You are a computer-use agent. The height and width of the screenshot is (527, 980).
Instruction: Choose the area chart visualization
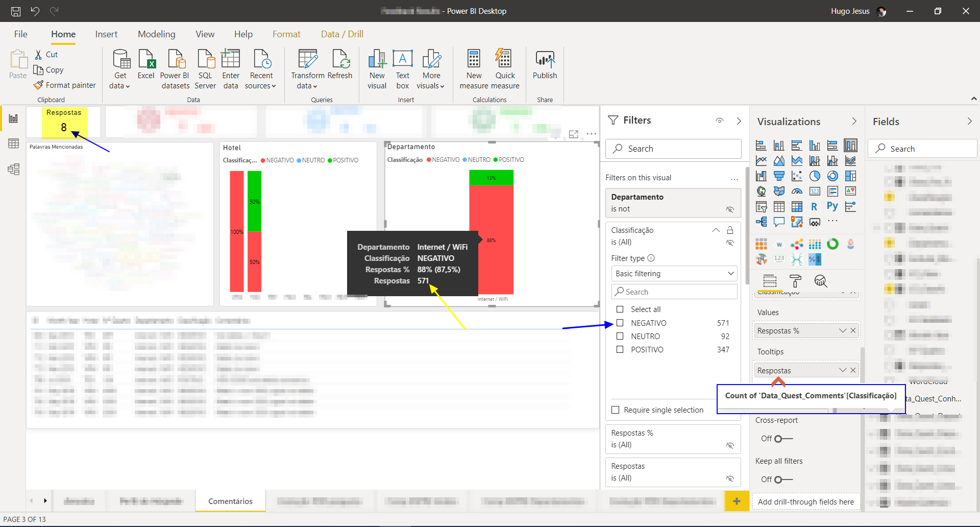[x=779, y=161]
